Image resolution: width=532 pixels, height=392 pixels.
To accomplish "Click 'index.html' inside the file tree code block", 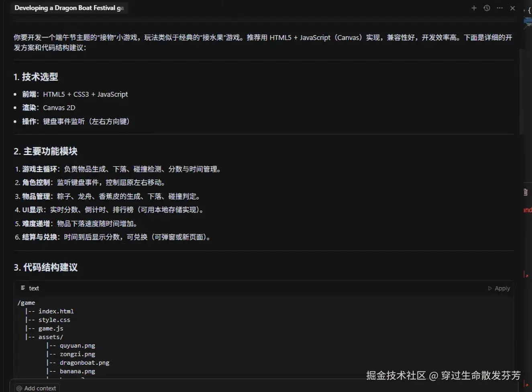I will coord(56,311).
